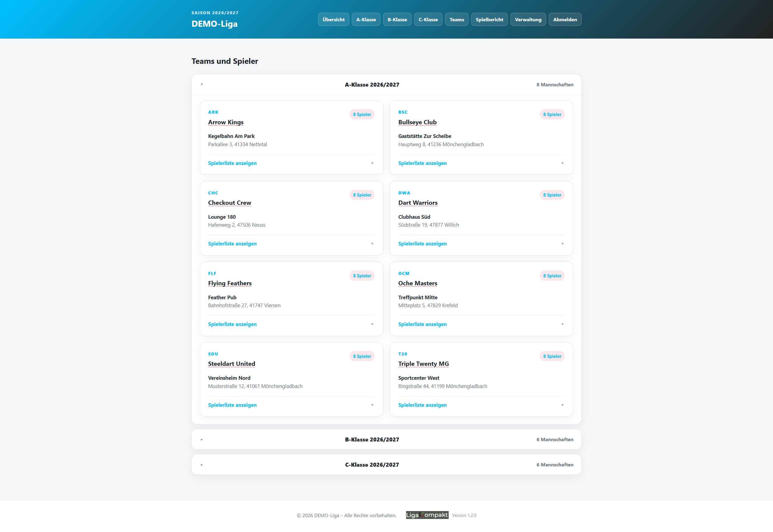Open the Checkout Crew team link
Image resolution: width=773 pixels, height=532 pixels.
229,203
